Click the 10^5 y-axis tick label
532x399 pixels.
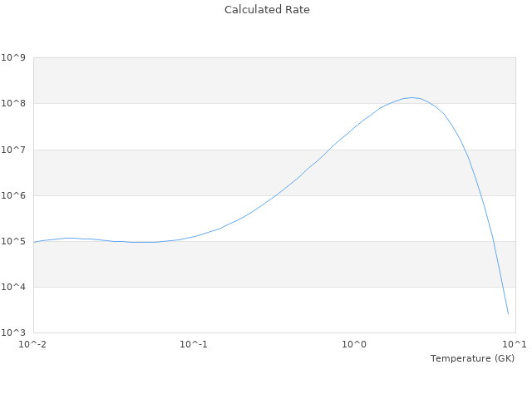point(13,241)
